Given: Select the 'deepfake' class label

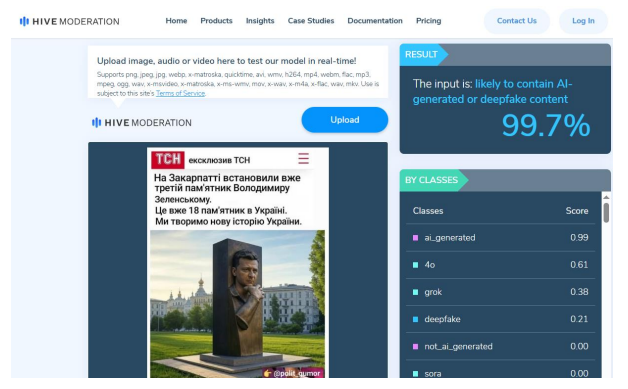Looking at the screenshot, I should [442, 319].
